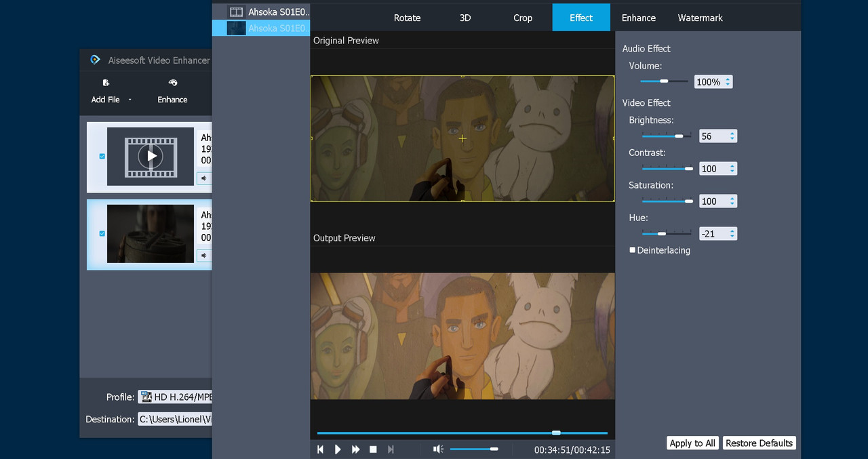Click the Hue value field showing -21
The height and width of the screenshot is (459, 868).
click(x=713, y=234)
